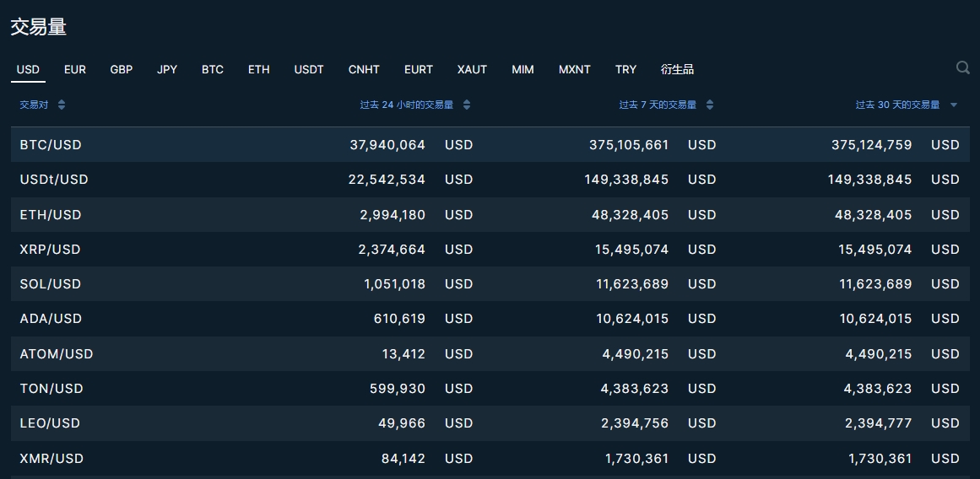Sort by trading pair column arrows
Image resolution: width=980 pixels, height=479 pixels.
coord(62,105)
